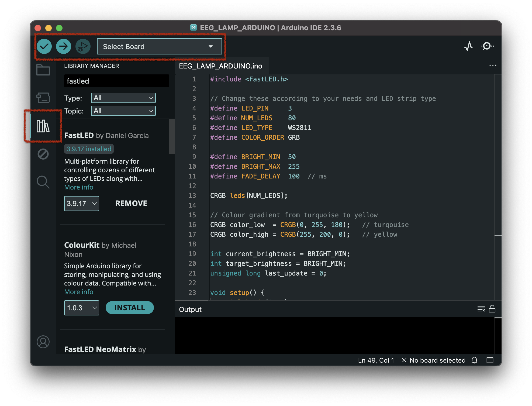Click the COLOR_ORDER GRB define line
This screenshot has width=532, height=406.
(x=255, y=137)
